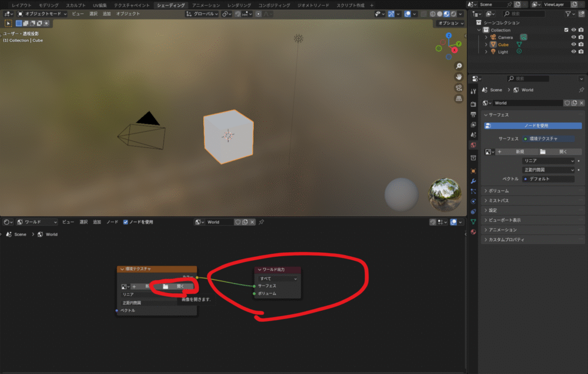Screen dimensions: 588x374
Task: Open the ノード menu in the node editor
Action: 112,222
